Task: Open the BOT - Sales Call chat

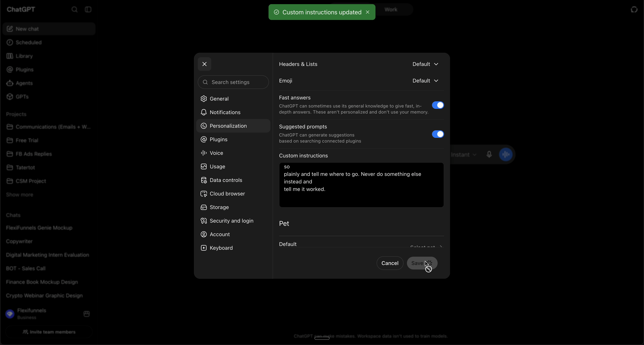Action: click(x=49, y=268)
